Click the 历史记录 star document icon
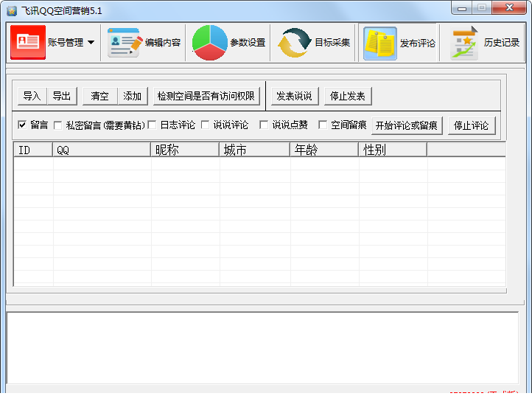This screenshot has width=532, height=410. coord(464,44)
